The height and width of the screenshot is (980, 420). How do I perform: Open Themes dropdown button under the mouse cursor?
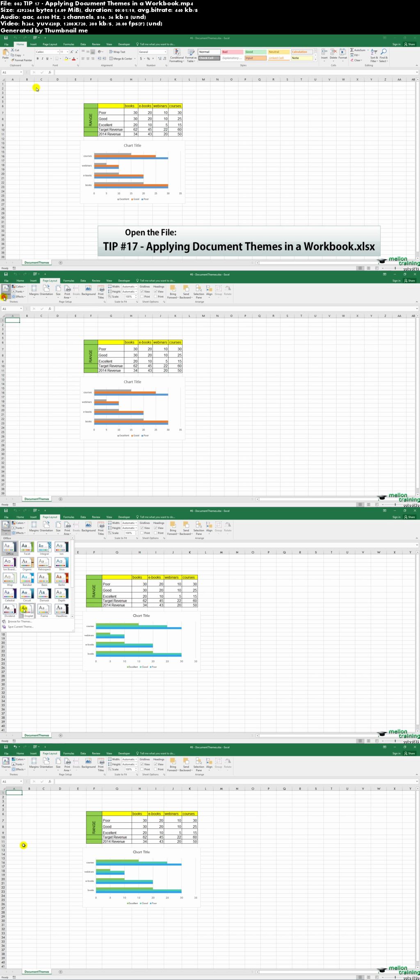[6, 291]
